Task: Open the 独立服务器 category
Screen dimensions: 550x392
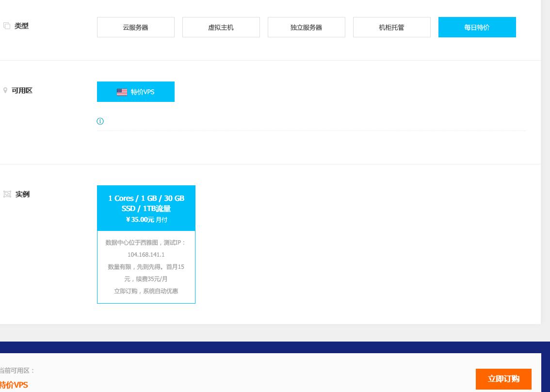Action: (306, 27)
